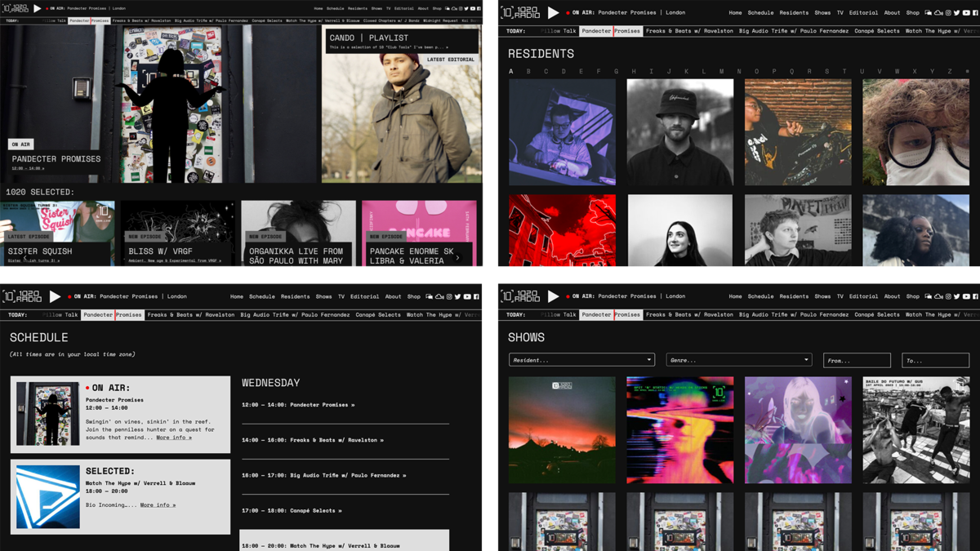Open Shop in the Shows page nav menu
The image size is (980, 551).
click(x=913, y=296)
